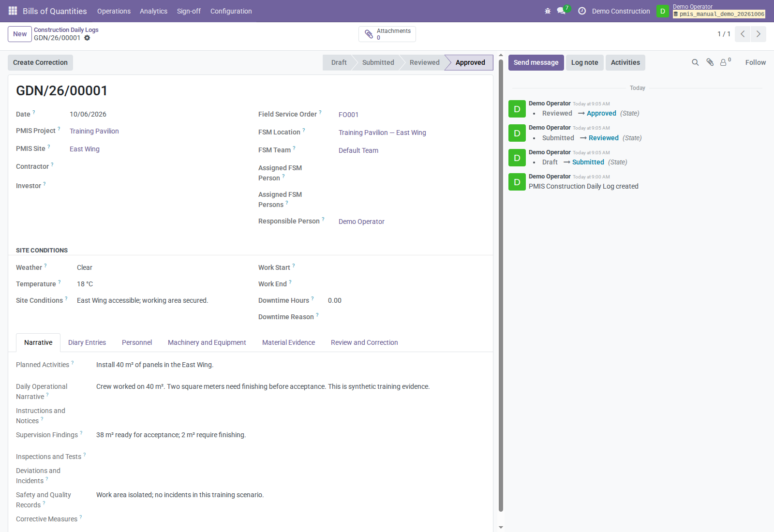Open the Configuration menu
Viewport: 774px width, 532px height.
pos(231,11)
